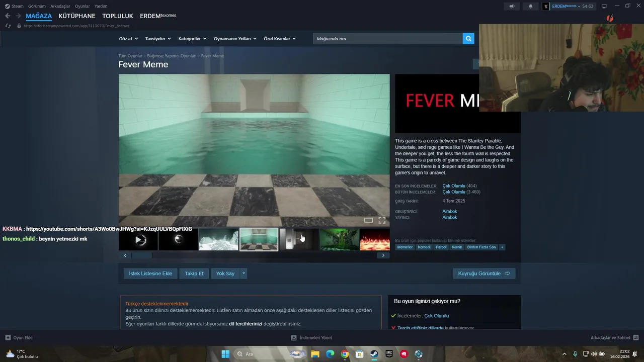Open Microsoft Store from the taskbar
This screenshot has height=362, width=644.
359,354
